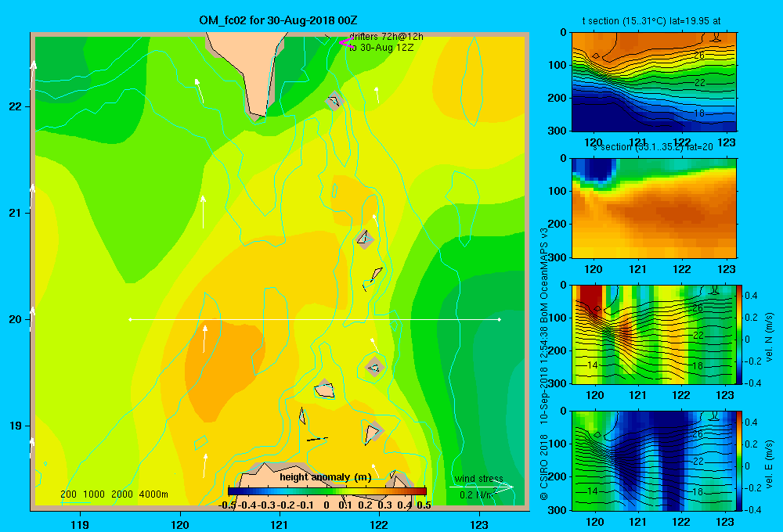Click the 200 depth label on temperature section
783x532 pixels.
558,98
